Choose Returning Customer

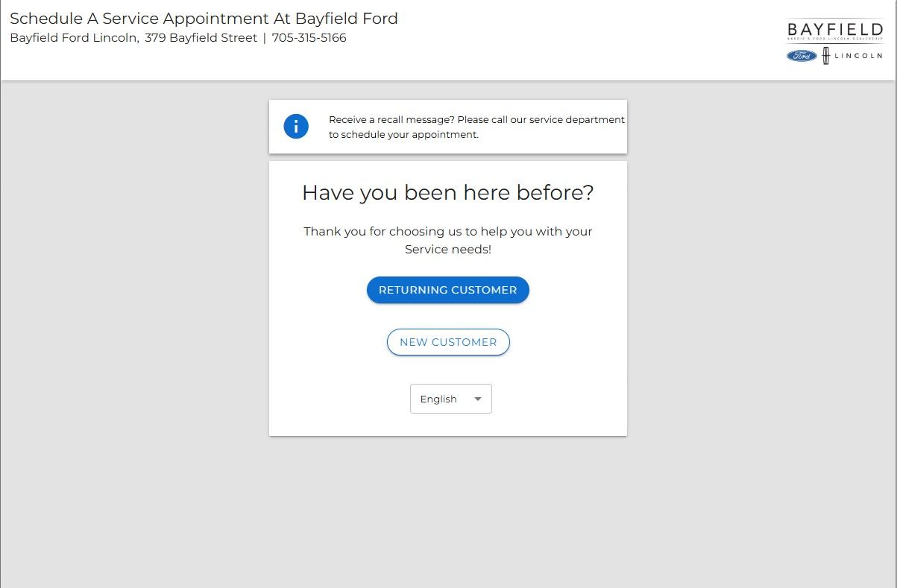tap(447, 290)
